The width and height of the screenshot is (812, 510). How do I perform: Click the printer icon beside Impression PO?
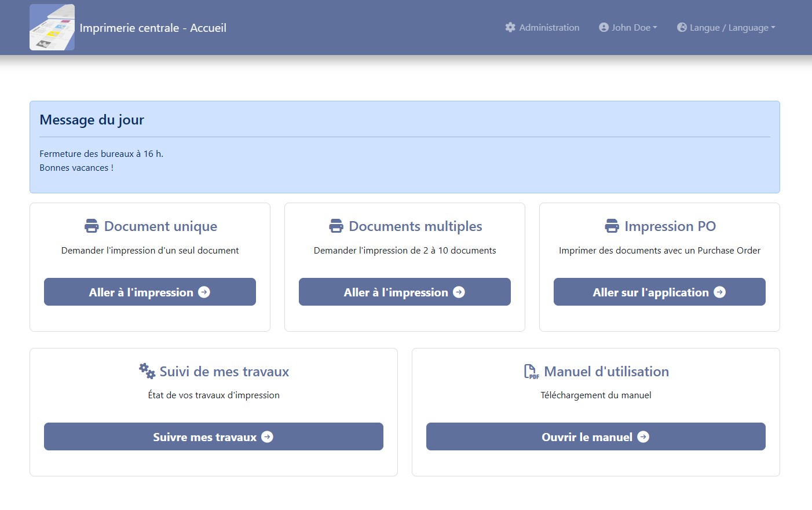(612, 226)
